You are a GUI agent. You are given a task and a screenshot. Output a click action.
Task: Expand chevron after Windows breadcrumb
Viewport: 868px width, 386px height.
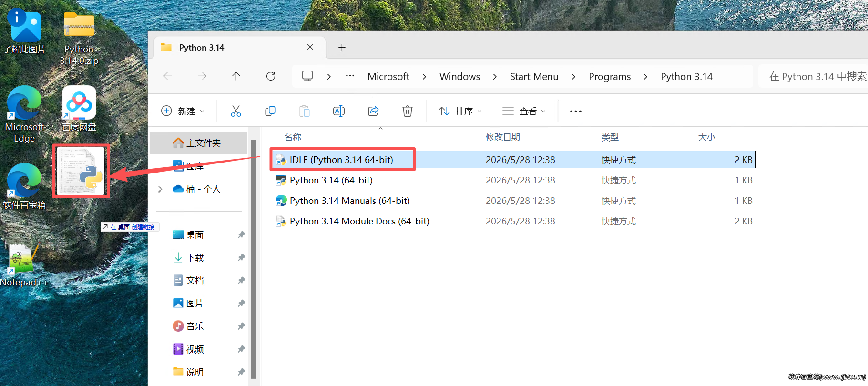495,77
